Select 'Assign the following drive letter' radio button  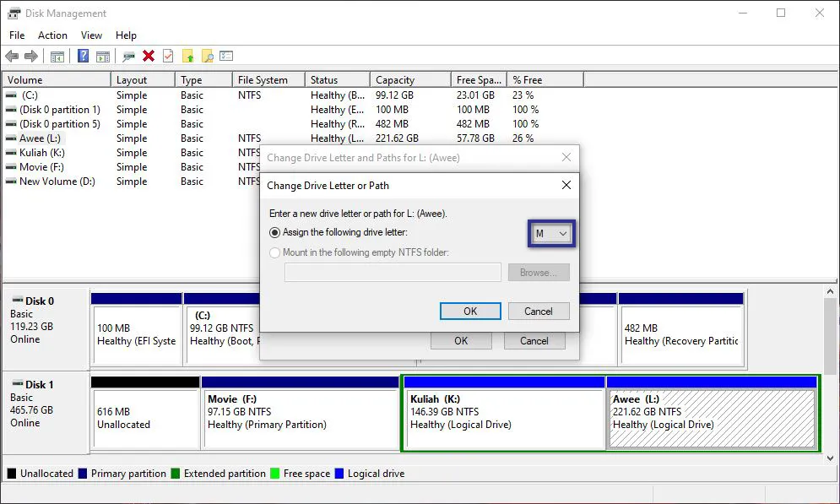(x=275, y=232)
